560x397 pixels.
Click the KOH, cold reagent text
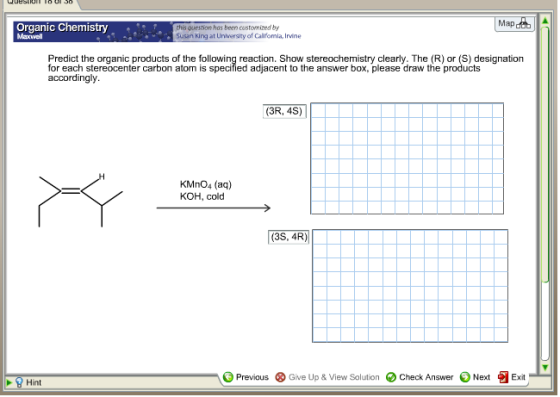pyautogui.click(x=202, y=196)
